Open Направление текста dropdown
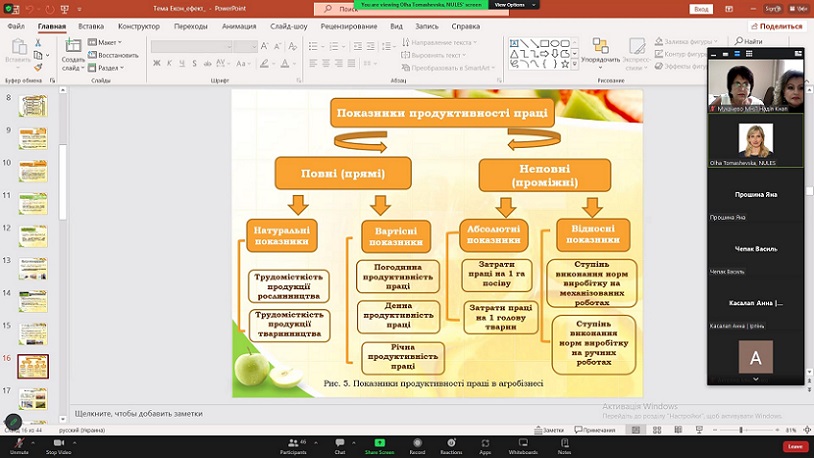This screenshot has height=458, width=814. 439,42
